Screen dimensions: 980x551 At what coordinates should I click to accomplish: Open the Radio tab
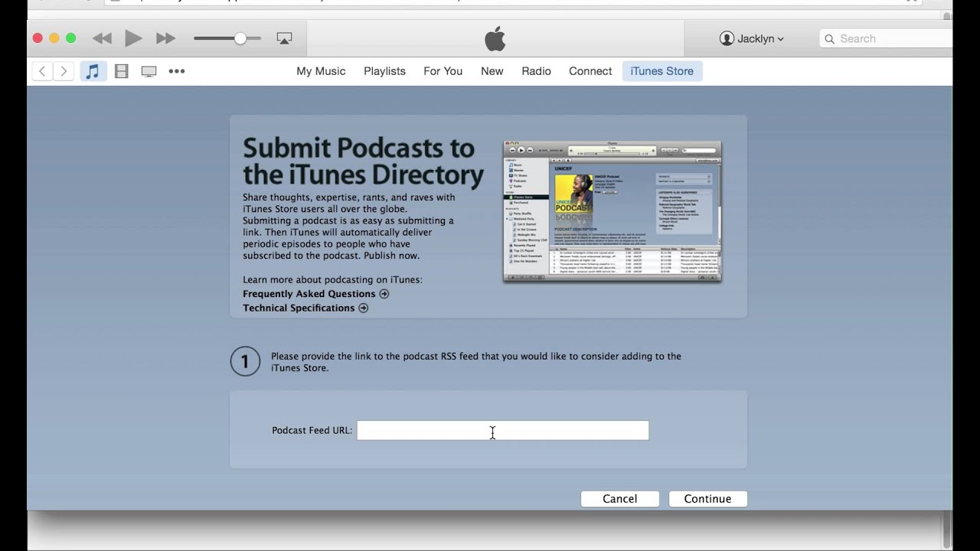pos(536,71)
